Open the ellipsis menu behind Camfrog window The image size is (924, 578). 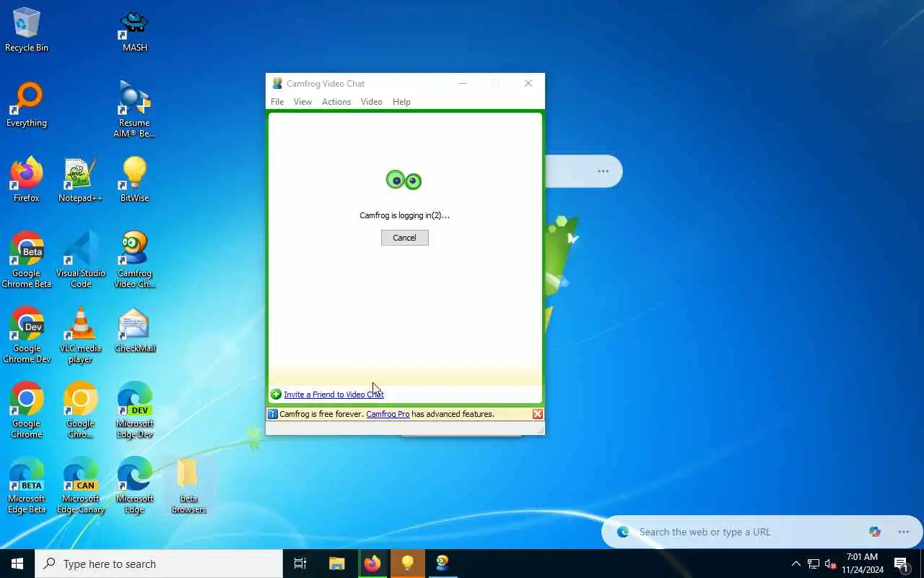click(603, 171)
